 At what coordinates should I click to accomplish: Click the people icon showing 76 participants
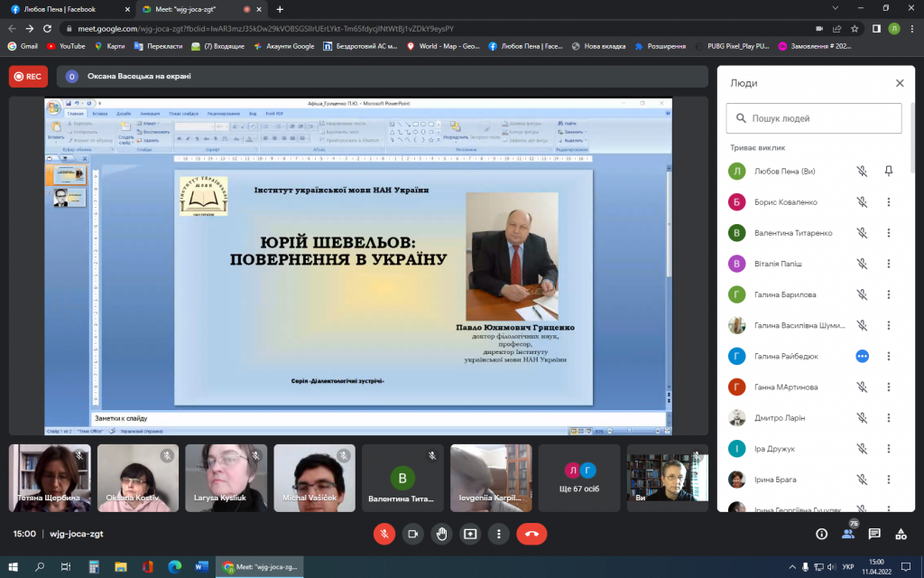pos(847,534)
